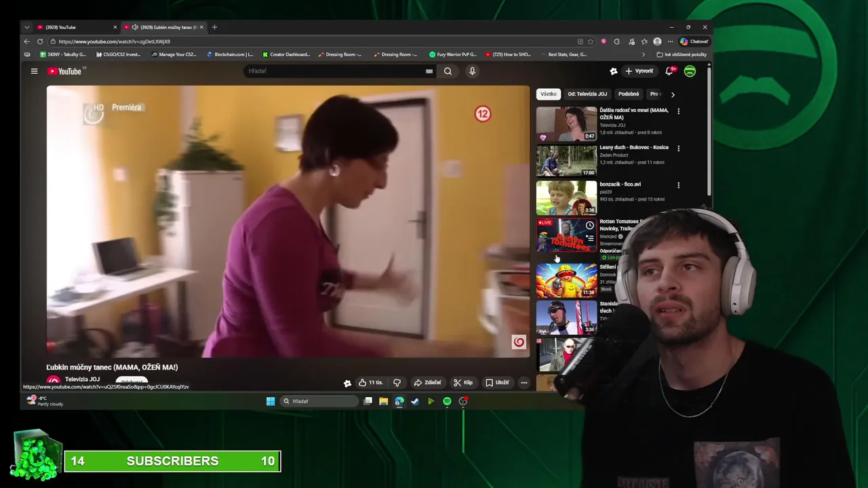Screen dimensions: 868x488
Task: Add to queue icon on Rotten Tomatoes thumbnail
Action: tap(590, 238)
